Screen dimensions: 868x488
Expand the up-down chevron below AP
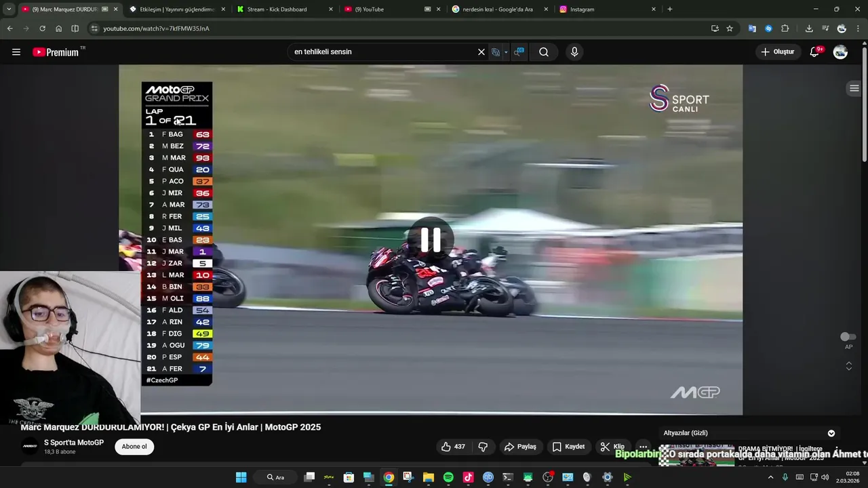tap(848, 366)
